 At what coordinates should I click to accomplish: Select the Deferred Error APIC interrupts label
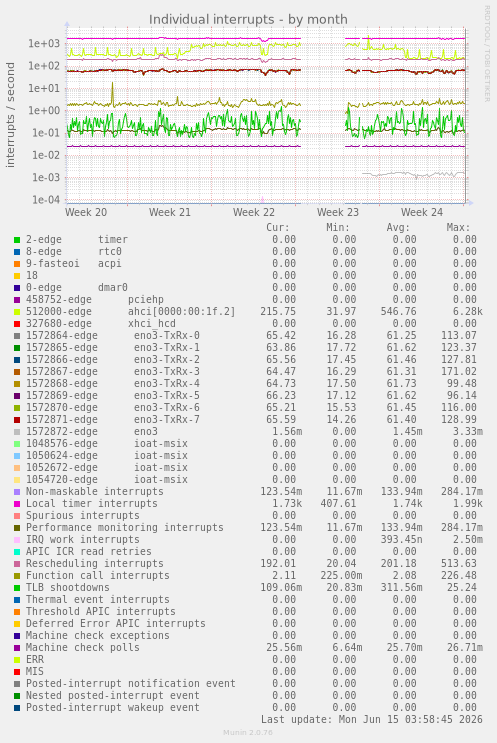pyautogui.click(x=116, y=624)
